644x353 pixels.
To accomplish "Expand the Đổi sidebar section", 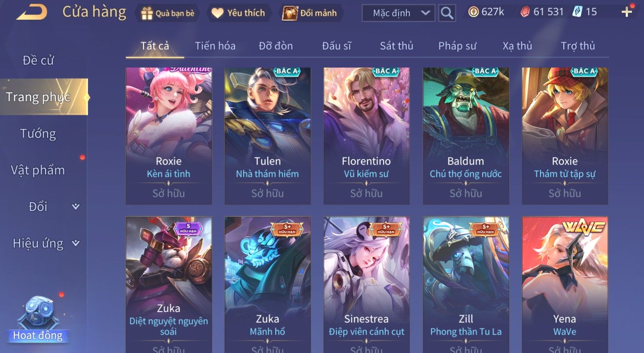I will pos(76,207).
